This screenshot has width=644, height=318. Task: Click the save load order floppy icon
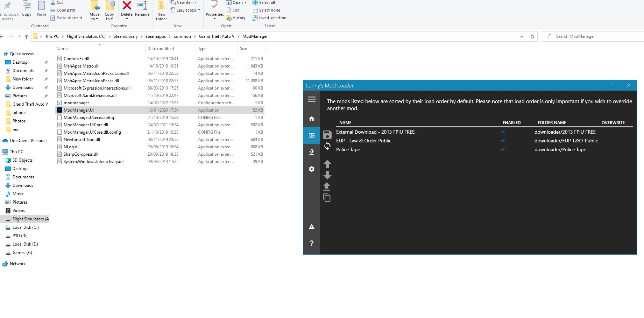[x=327, y=135]
